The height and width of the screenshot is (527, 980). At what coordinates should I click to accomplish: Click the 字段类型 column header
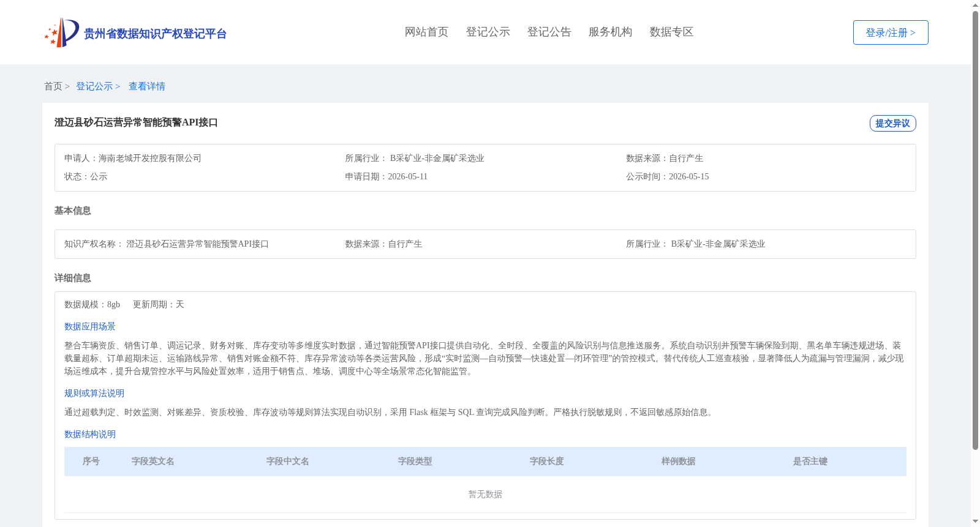click(x=415, y=461)
